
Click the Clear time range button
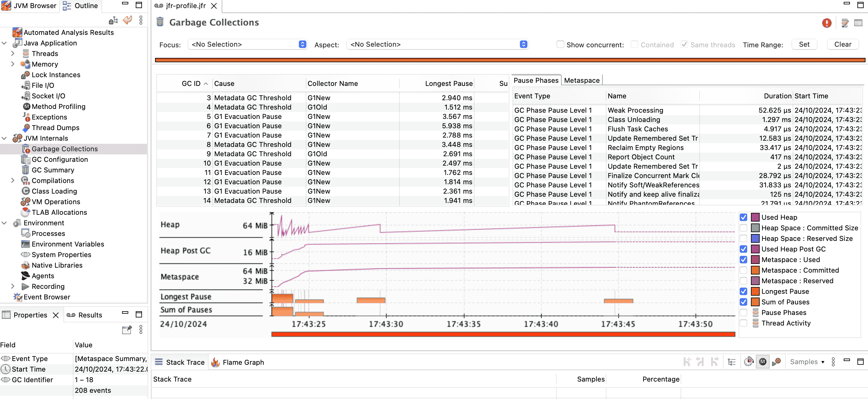[842, 45]
